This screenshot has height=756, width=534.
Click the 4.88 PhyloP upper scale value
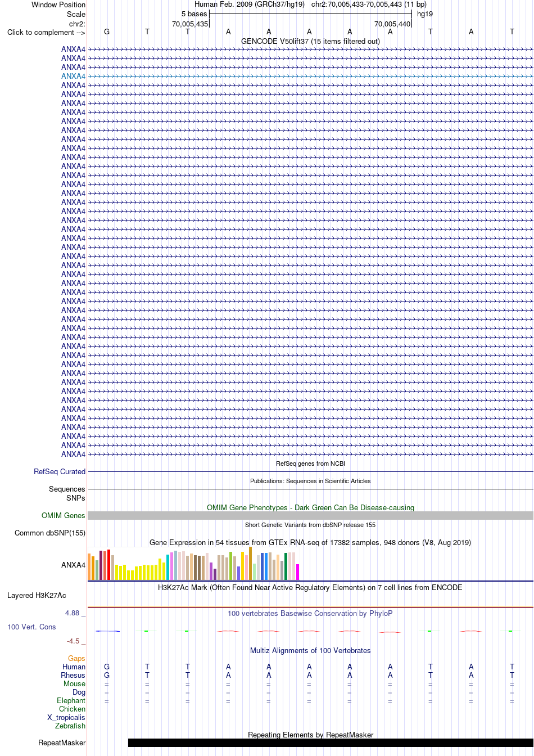pyautogui.click(x=73, y=613)
